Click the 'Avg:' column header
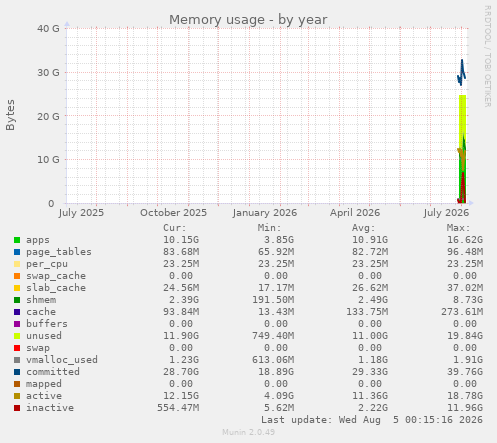This screenshot has width=497, height=443. point(364,228)
